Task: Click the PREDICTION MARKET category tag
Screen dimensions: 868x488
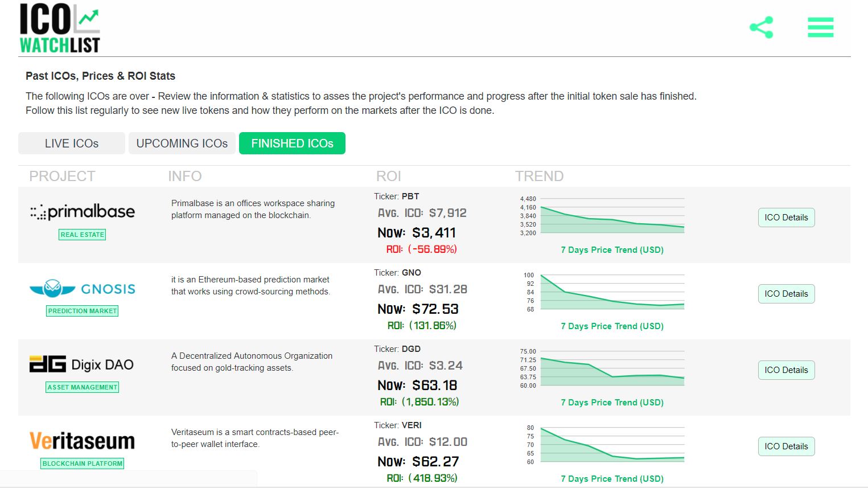Action: point(83,311)
